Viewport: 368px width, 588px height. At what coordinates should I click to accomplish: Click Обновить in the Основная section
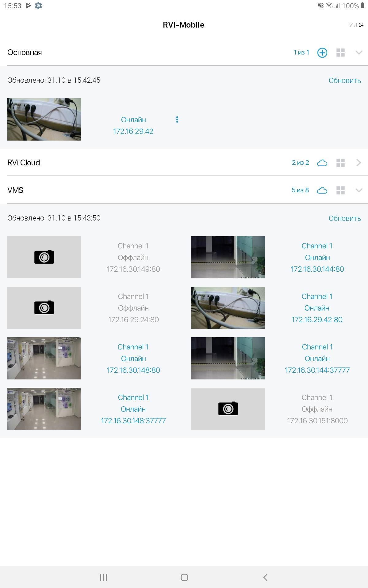click(345, 81)
